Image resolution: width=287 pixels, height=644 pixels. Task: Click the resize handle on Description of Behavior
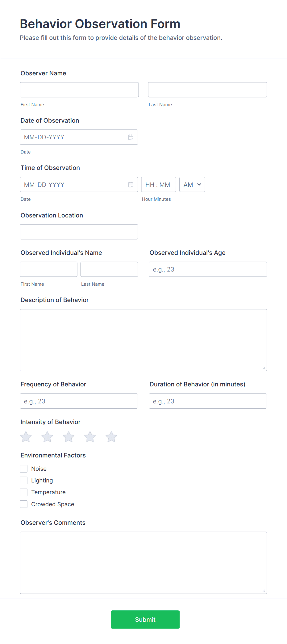(x=264, y=368)
